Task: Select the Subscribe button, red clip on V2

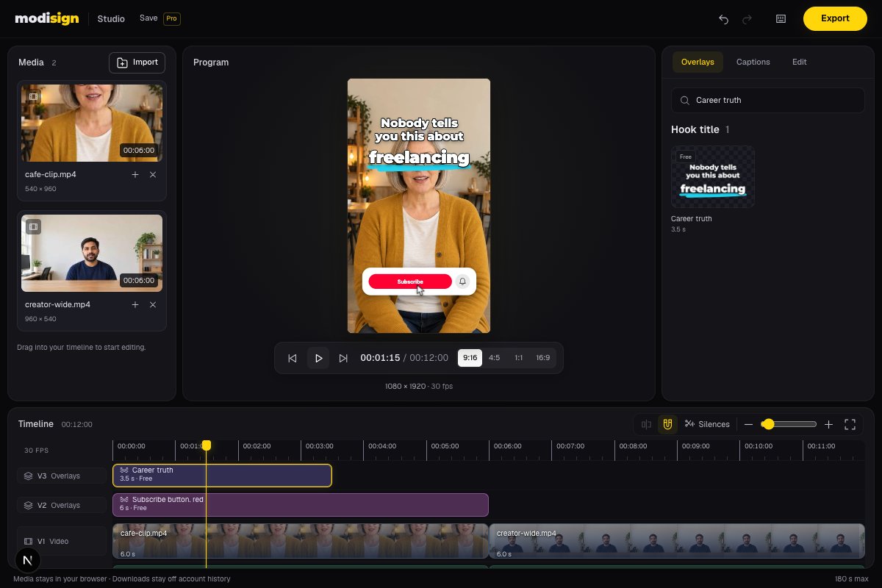Action: tap(301, 505)
